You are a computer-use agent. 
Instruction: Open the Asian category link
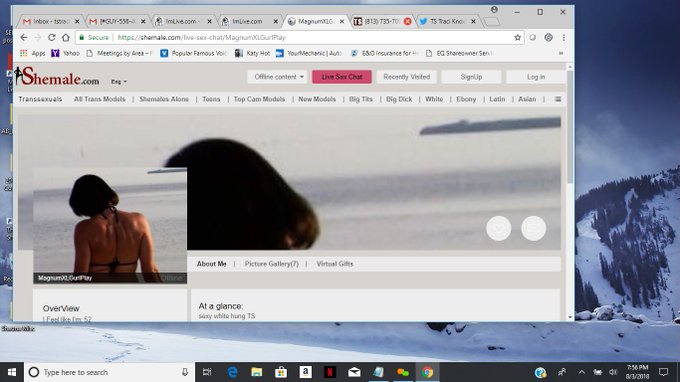tap(527, 99)
